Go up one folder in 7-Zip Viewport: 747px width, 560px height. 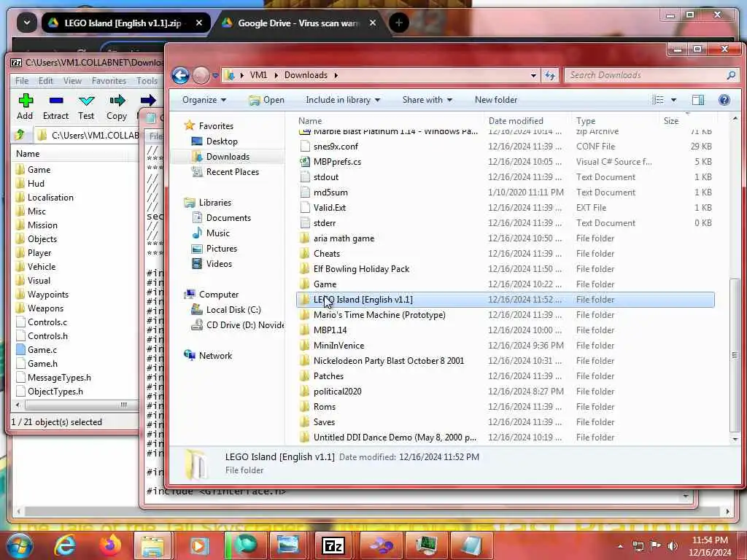pyautogui.click(x=20, y=135)
